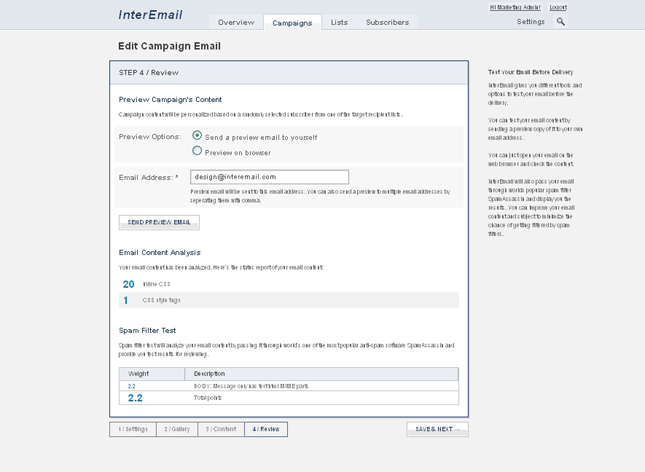
Task: Select 'Send a preview email to yourself'
Action: pyautogui.click(x=197, y=136)
